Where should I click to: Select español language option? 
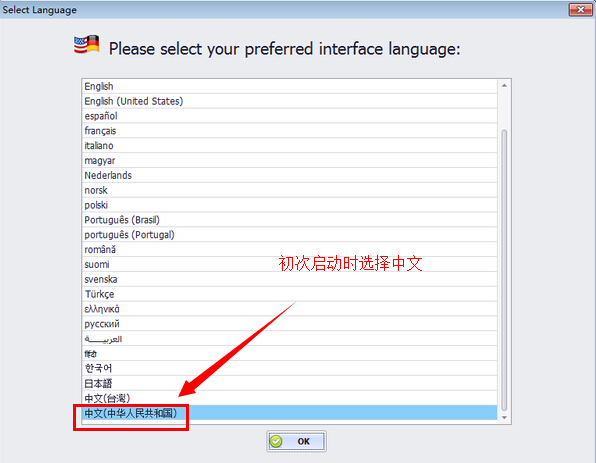290,116
